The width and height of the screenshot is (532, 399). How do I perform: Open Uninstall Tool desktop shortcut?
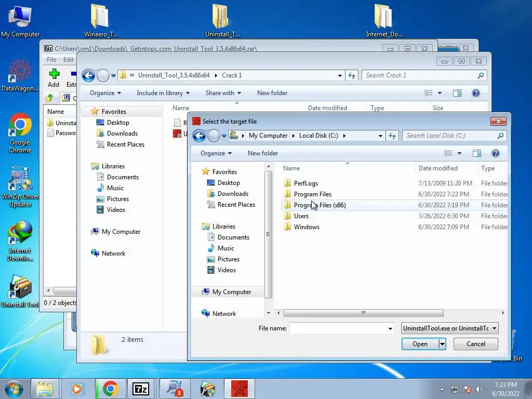coord(20,291)
